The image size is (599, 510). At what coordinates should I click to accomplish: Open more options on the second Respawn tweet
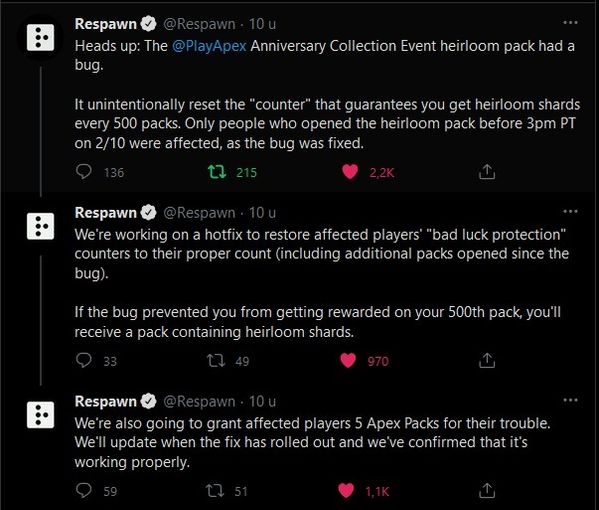pos(570,211)
